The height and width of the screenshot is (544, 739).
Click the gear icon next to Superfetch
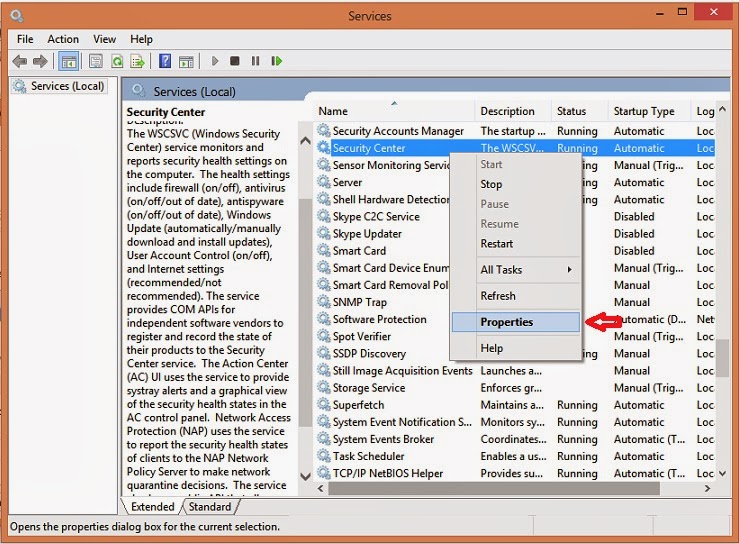pyautogui.click(x=323, y=404)
